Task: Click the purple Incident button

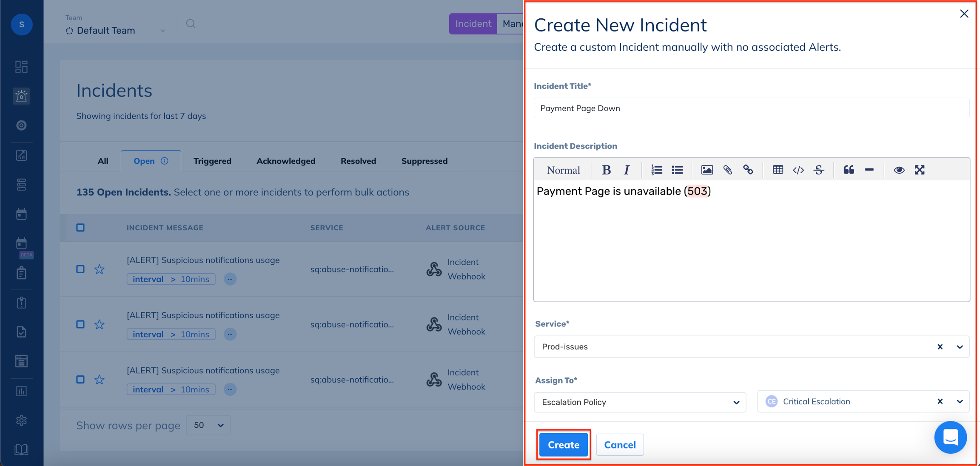Action: (x=473, y=24)
